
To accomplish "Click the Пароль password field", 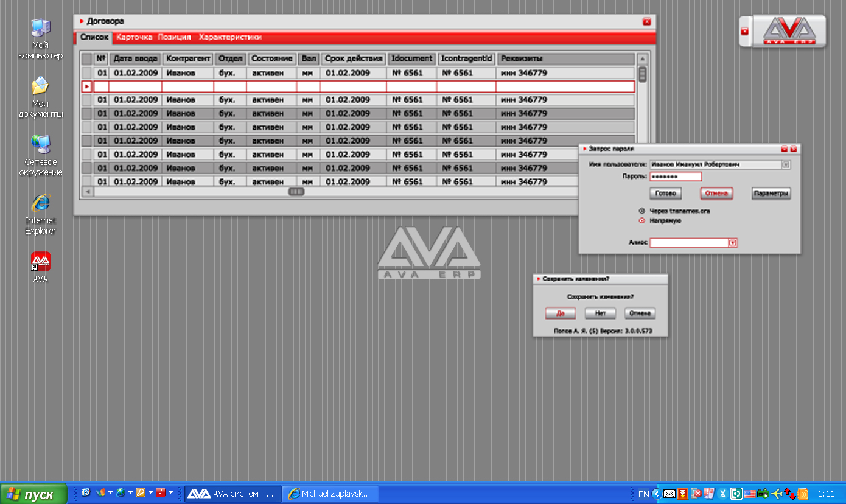I will click(676, 177).
